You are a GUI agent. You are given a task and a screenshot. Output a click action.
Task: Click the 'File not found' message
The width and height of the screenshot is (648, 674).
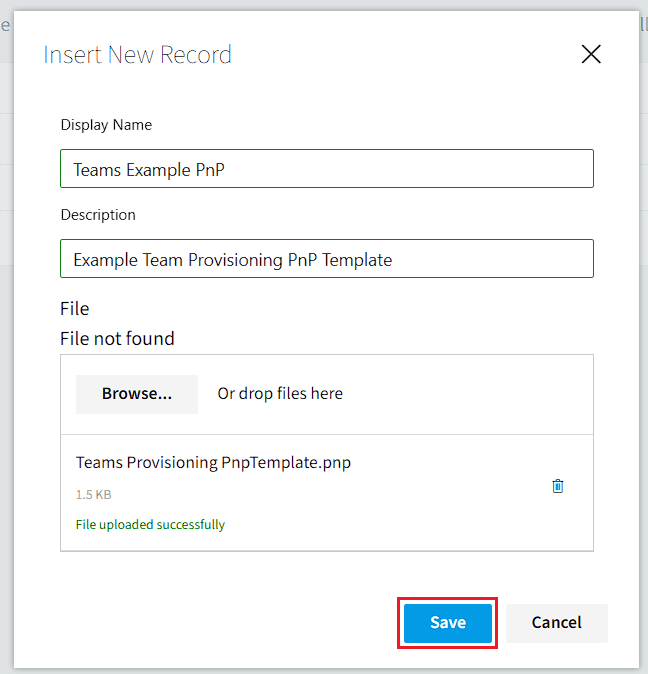(117, 338)
